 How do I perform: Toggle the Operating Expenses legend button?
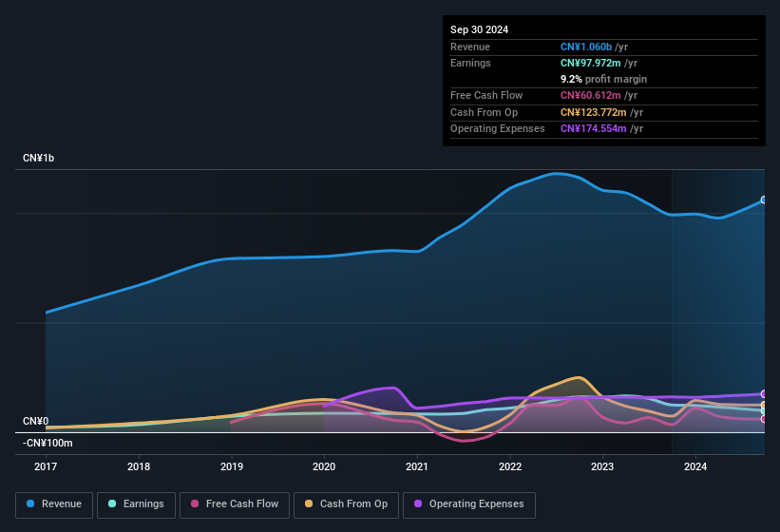click(x=469, y=504)
